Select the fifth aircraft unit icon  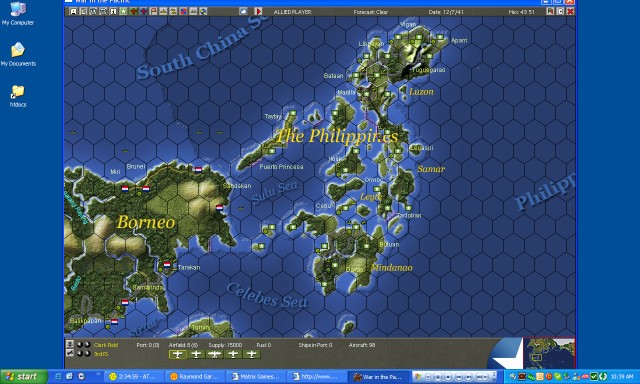[251, 354]
